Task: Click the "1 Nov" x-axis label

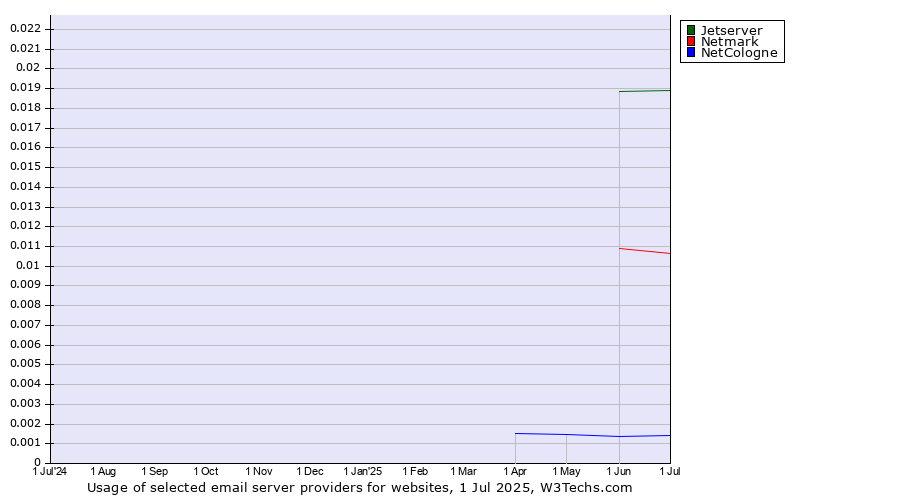Action: point(258,471)
